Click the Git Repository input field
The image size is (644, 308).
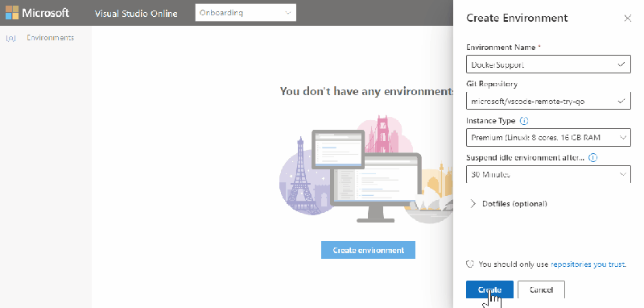tap(548, 101)
